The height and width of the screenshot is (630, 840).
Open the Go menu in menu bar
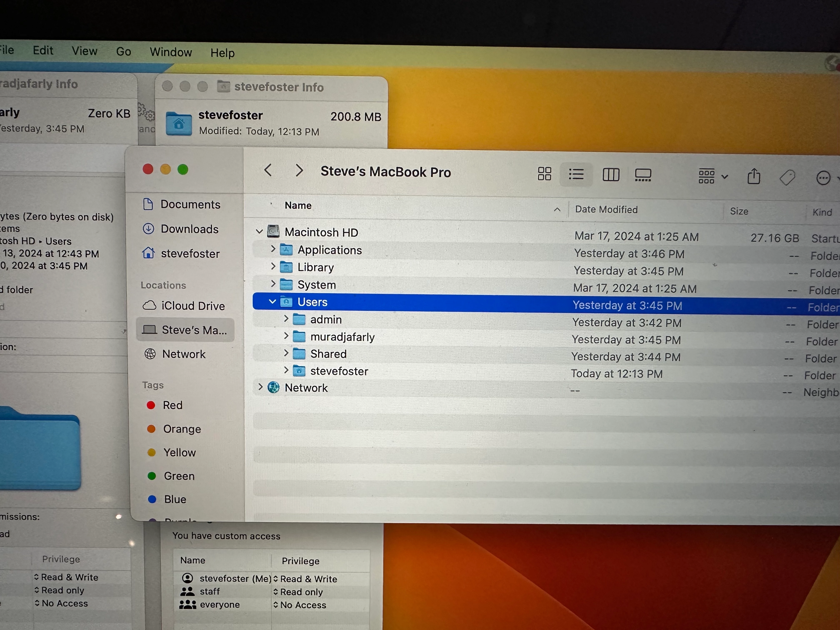coord(123,51)
